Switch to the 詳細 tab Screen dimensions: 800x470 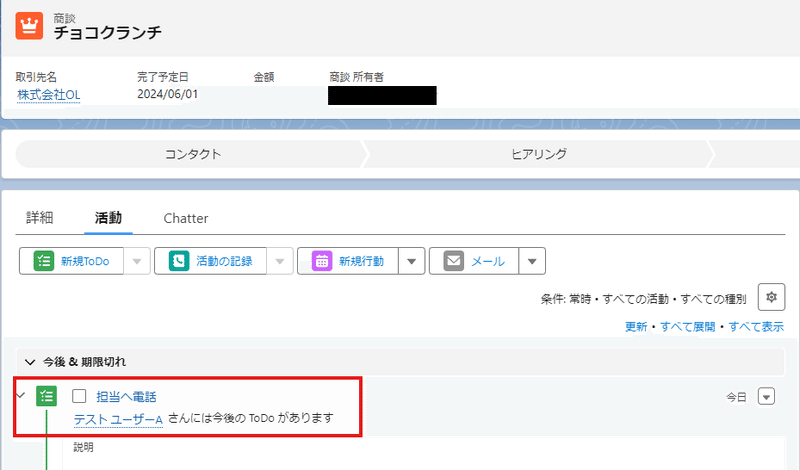39,218
